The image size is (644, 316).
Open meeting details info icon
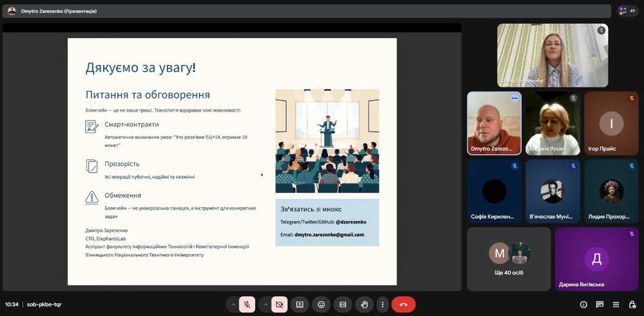point(583,304)
